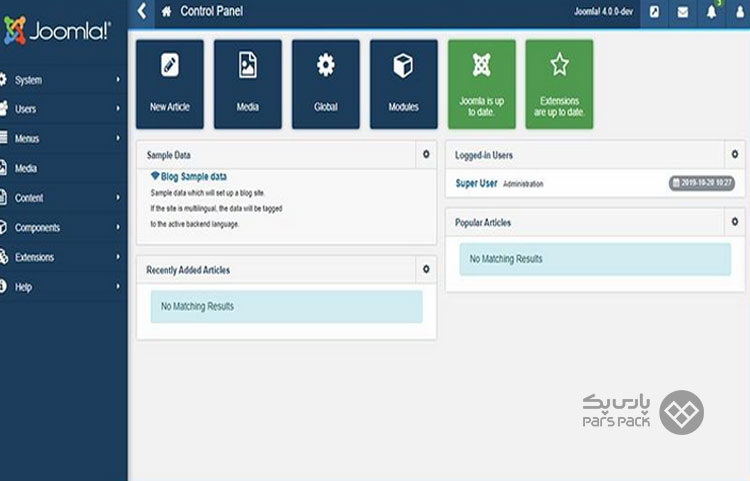
Task: Expand the Help submenu arrow
Action: [118, 286]
